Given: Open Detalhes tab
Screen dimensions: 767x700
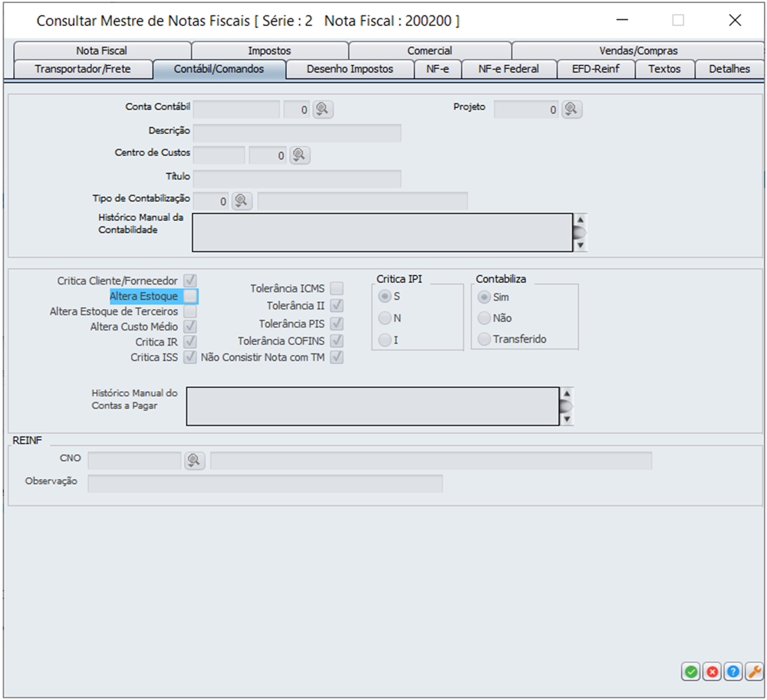Looking at the screenshot, I should pyautogui.click(x=729, y=69).
